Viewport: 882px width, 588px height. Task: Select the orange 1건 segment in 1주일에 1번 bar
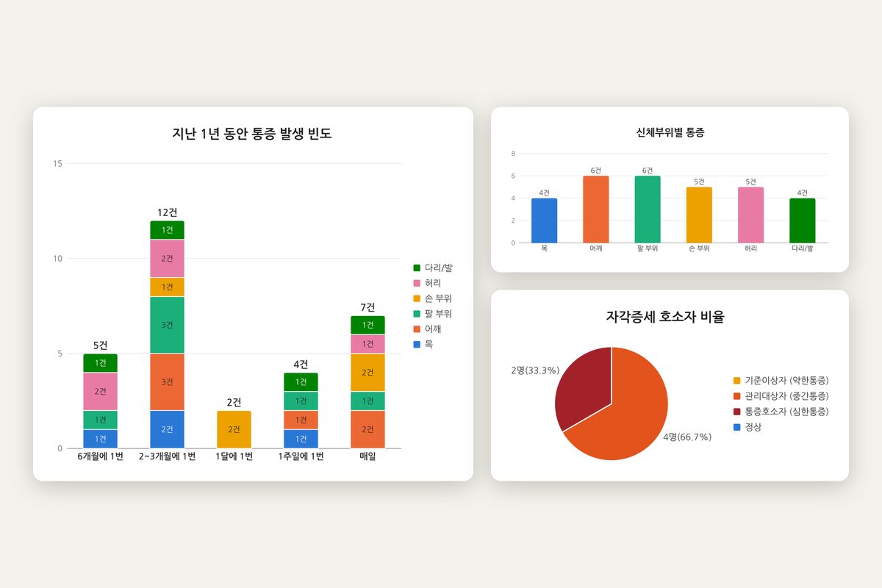[x=301, y=420]
